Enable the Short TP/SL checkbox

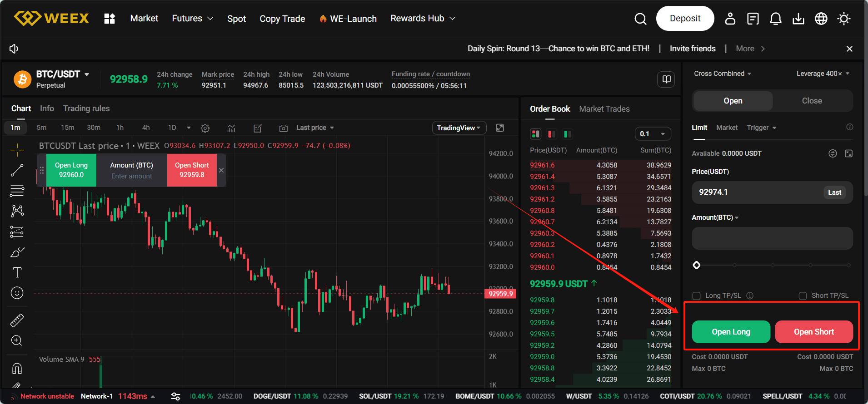click(803, 296)
